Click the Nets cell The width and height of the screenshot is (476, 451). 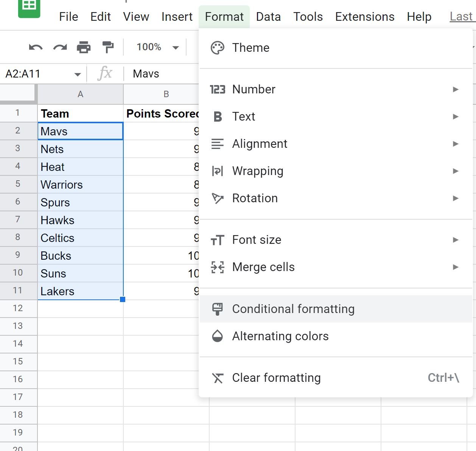click(x=80, y=149)
